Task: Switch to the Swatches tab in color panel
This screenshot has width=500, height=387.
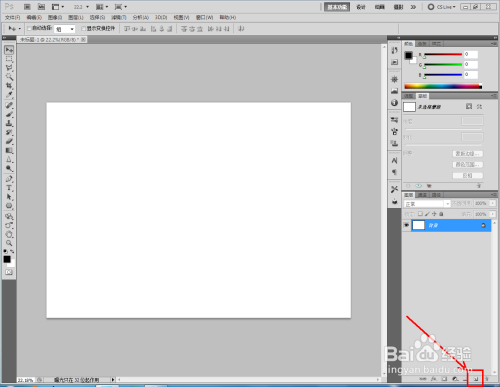Action: click(x=422, y=44)
